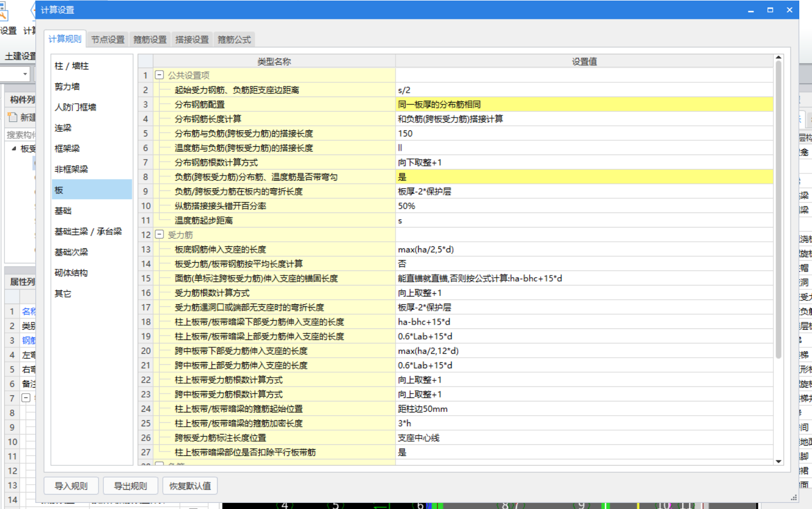The image size is (812, 509).
Task: Close the 计算设置 dialog
Action: tap(789, 10)
